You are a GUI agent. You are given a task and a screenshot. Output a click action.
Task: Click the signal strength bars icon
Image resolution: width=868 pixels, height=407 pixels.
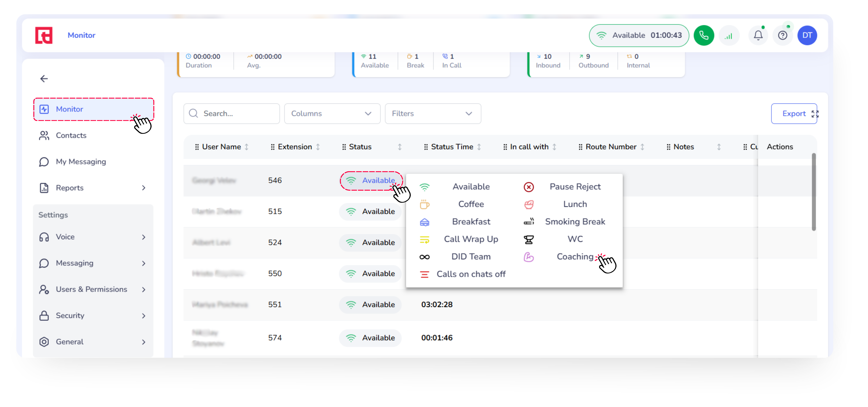(x=729, y=35)
